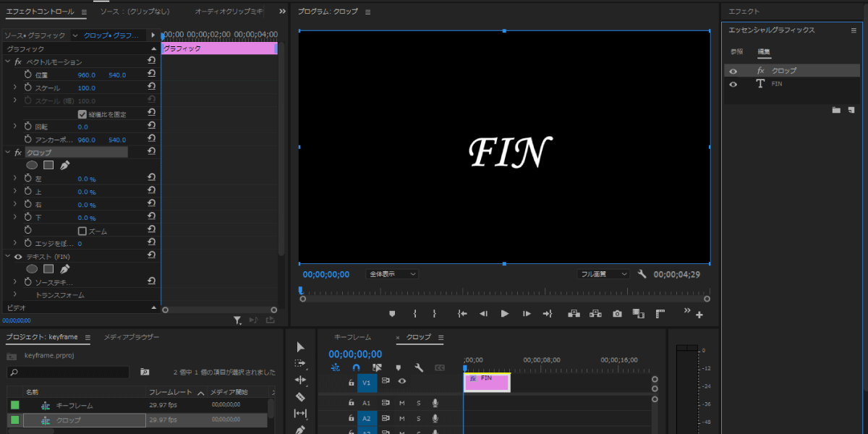Add marker in timeline header
The height and width of the screenshot is (434, 868).
click(x=398, y=367)
